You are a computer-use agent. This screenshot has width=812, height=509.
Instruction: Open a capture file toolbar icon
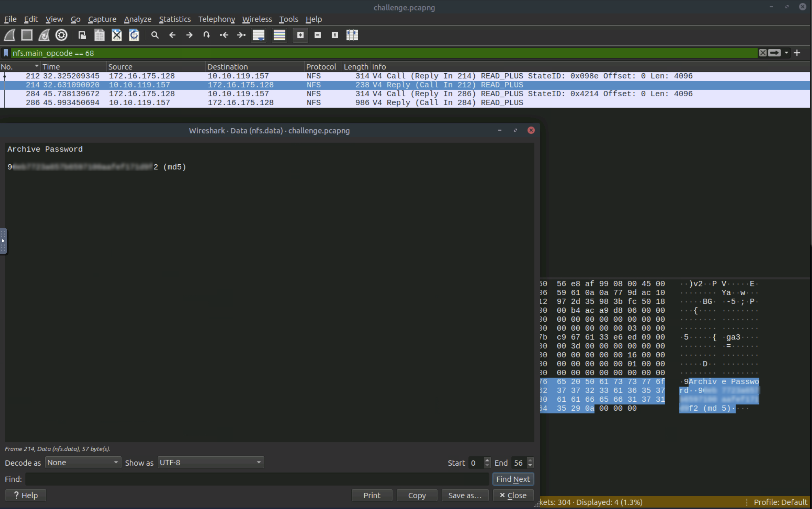(82, 35)
